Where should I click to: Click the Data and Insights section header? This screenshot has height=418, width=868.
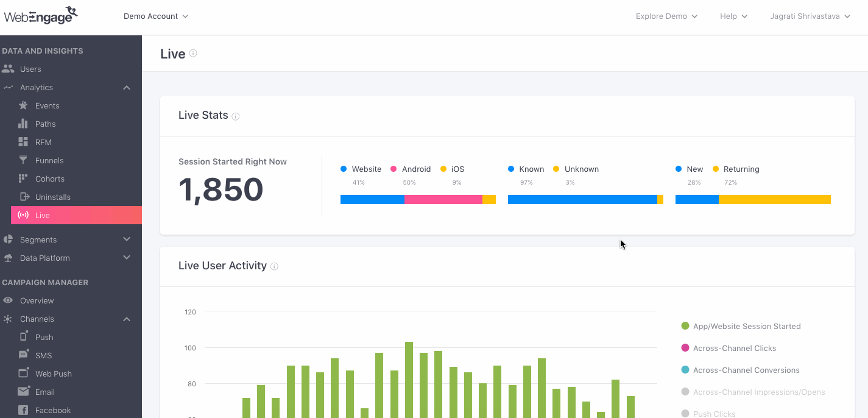pos(43,51)
